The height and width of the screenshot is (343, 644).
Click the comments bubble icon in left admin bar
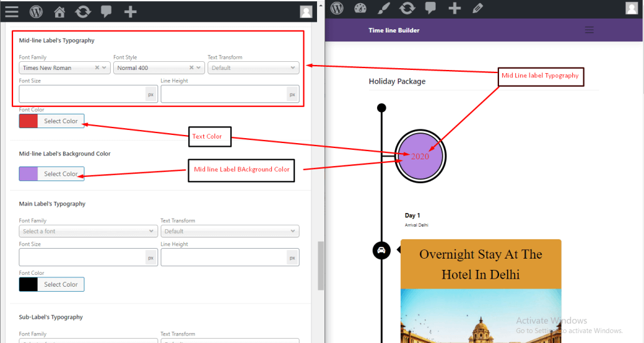click(x=106, y=11)
